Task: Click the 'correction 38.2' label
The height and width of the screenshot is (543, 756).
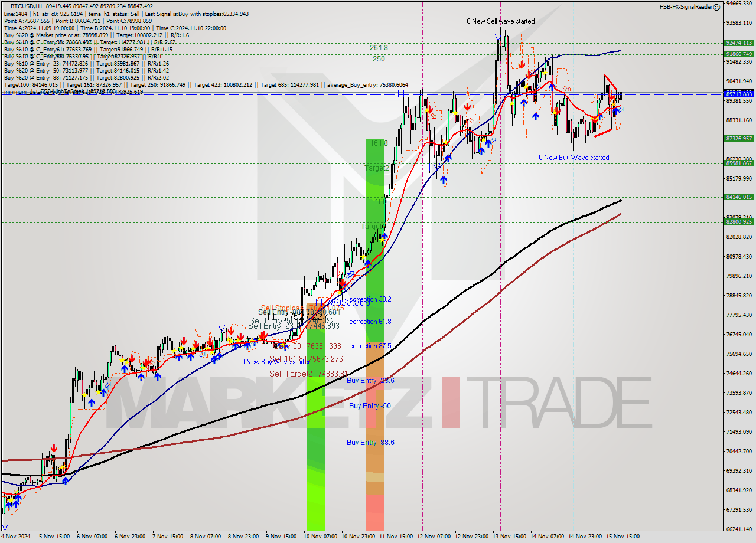Action: [370, 299]
